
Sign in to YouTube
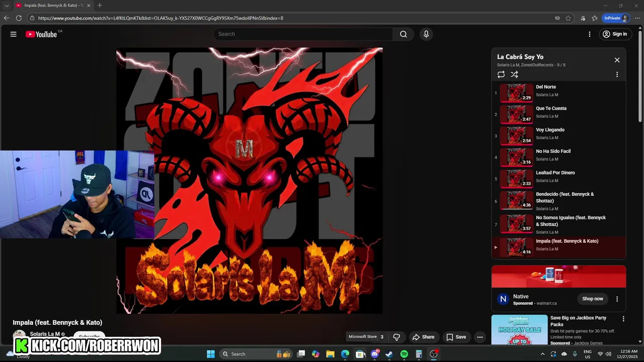tap(615, 34)
